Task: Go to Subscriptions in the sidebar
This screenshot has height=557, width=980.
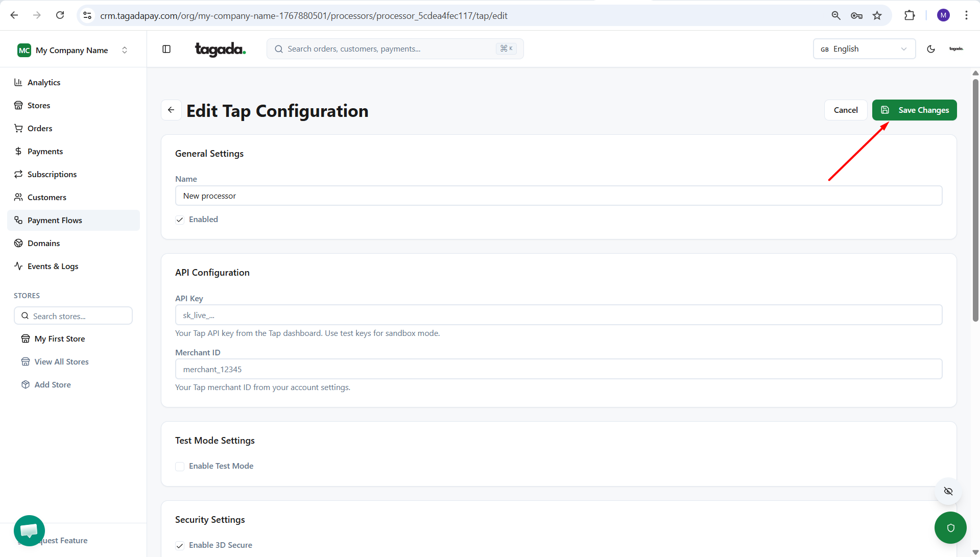Action: 52,175
